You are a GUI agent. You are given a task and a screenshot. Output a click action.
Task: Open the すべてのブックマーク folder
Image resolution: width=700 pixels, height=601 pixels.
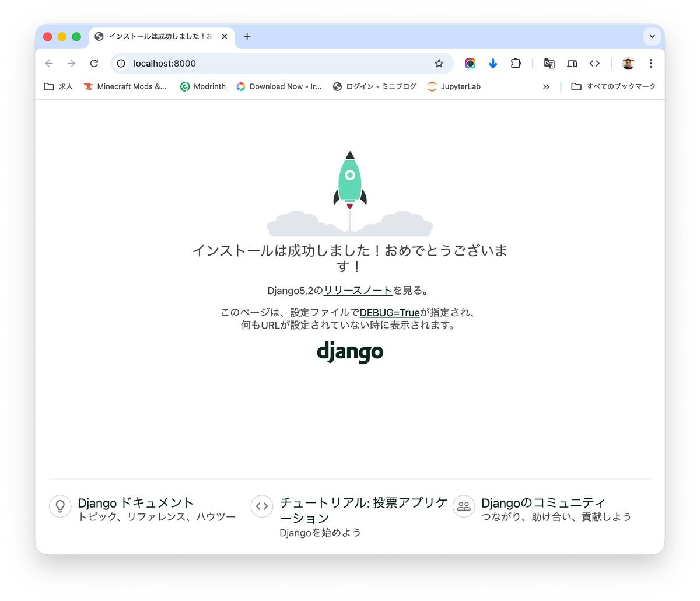tap(614, 86)
